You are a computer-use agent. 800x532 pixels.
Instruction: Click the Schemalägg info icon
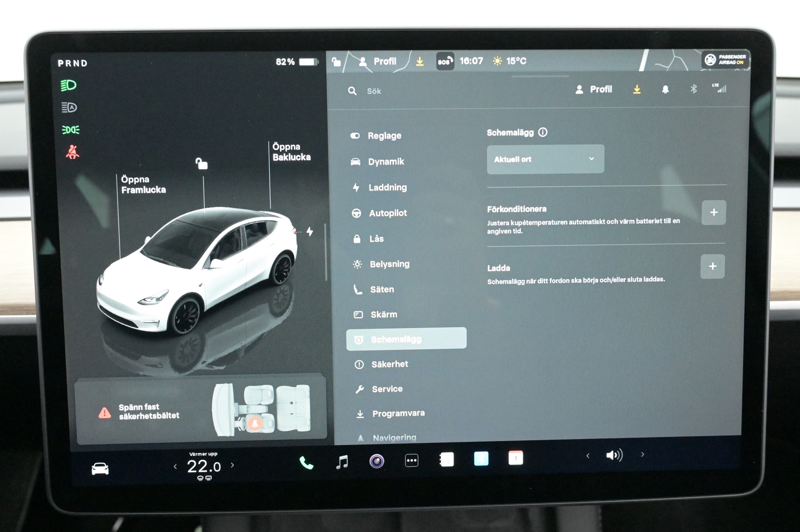coord(543,132)
